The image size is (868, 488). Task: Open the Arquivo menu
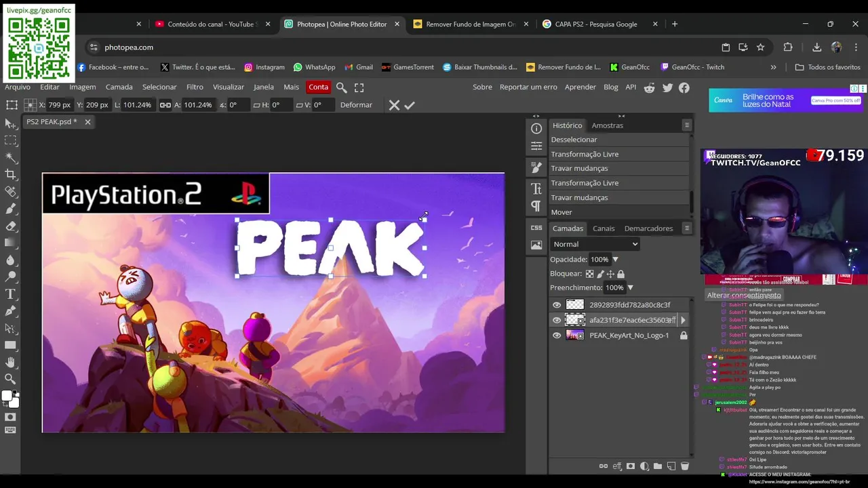[18, 87]
